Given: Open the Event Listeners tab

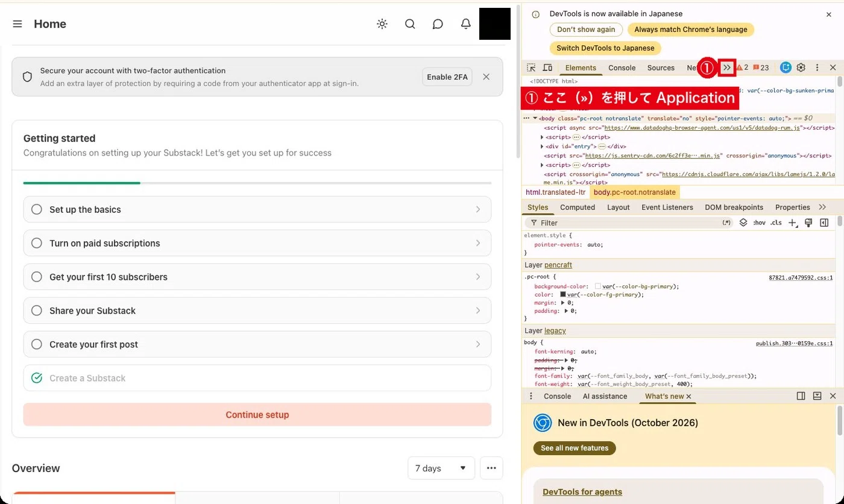Looking at the screenshot, I should pyautogui.click(x=667, y=207).
